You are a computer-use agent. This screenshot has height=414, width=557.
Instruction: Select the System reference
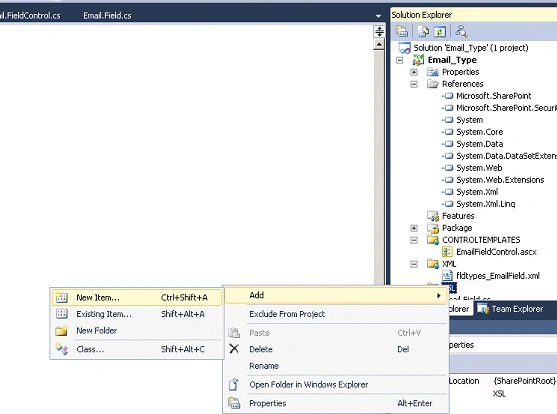469,120
